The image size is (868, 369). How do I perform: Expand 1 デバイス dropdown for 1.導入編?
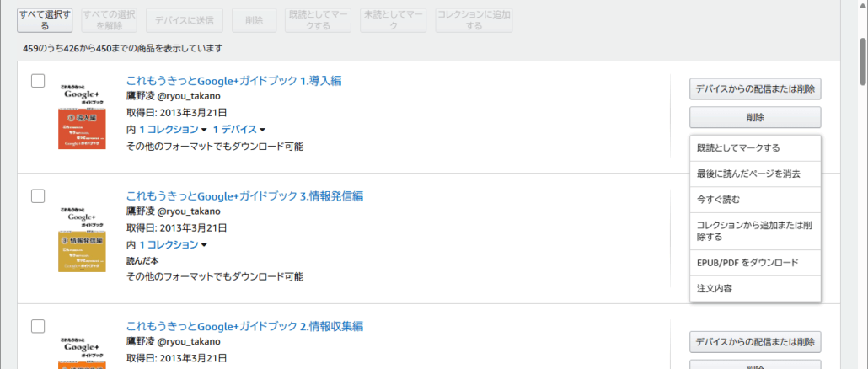tap(238, 130)
